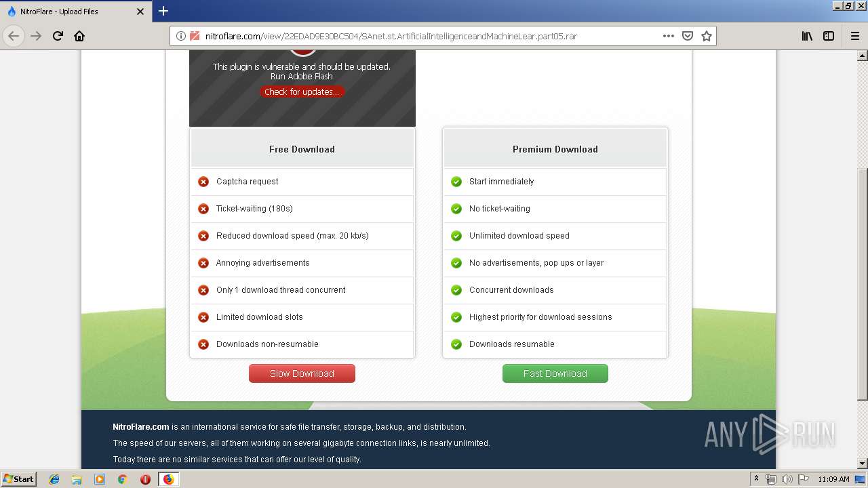
Task: Select the 'Captcha request' text
Action: pos(247,182)
